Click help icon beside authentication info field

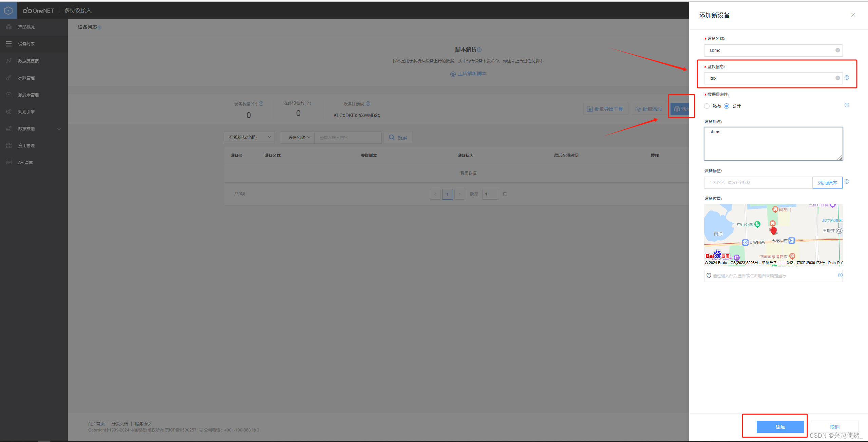tap(847, 78)
